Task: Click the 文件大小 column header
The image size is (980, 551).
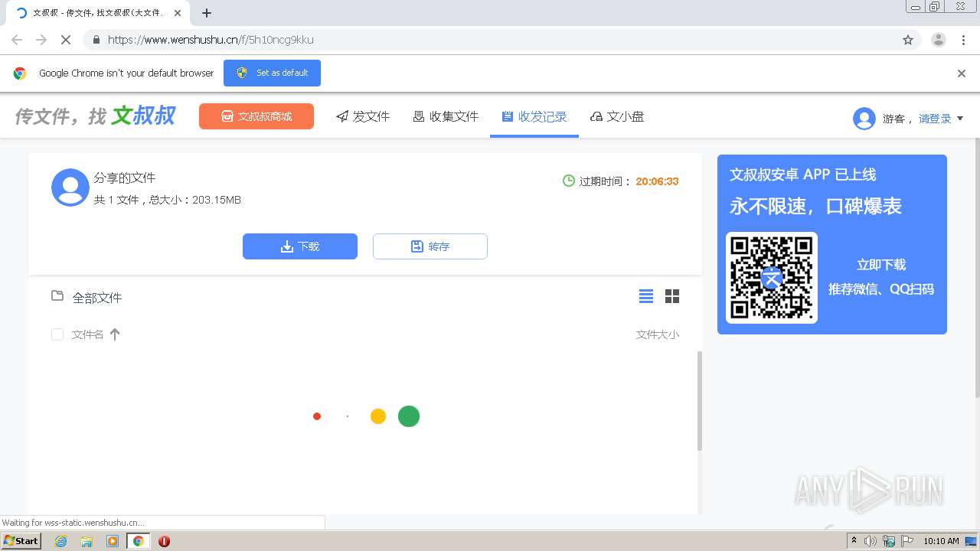Action: coord(658,334)
